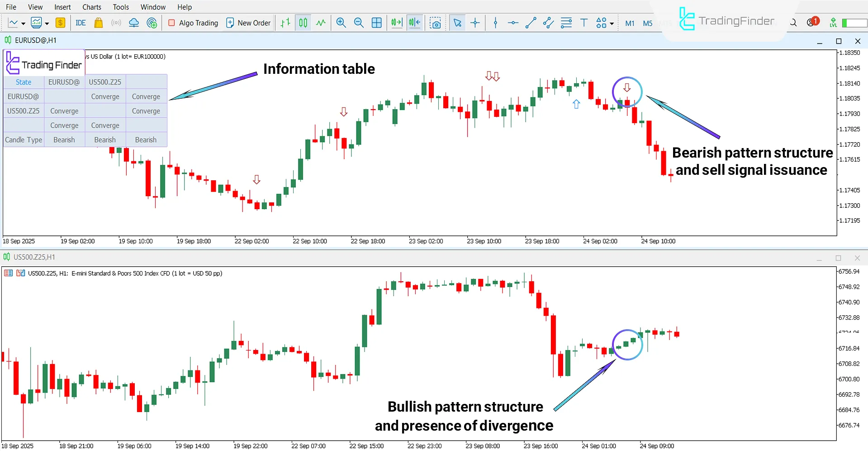Toggle auto scroll to chart end
The height and width of the screenshot is (451, 868).
point(397,23)
